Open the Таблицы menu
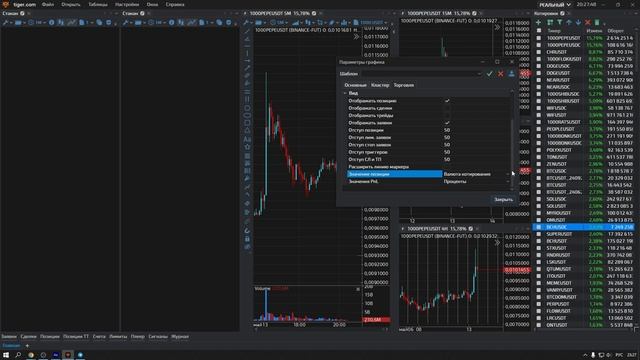Viewport: 640px width, 360px height. point(98,4)
